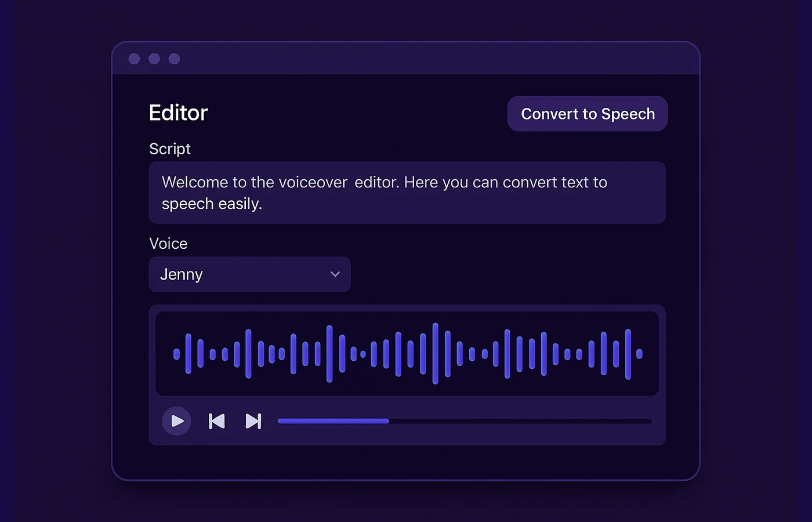The width and height of the screenshot is (812, 522).
Task: Click the green traffic-light dot
Action: (174, 59)
